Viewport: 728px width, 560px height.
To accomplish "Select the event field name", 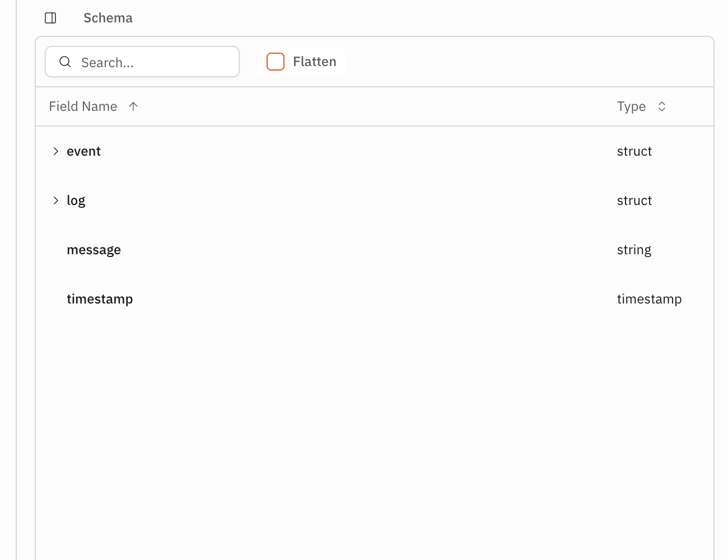I will (x=83, y=151).
